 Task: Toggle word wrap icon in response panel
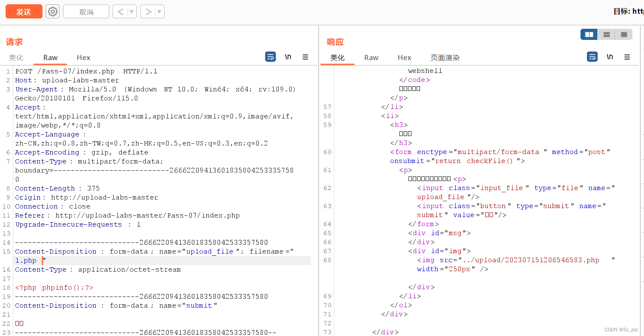[592, 57]
